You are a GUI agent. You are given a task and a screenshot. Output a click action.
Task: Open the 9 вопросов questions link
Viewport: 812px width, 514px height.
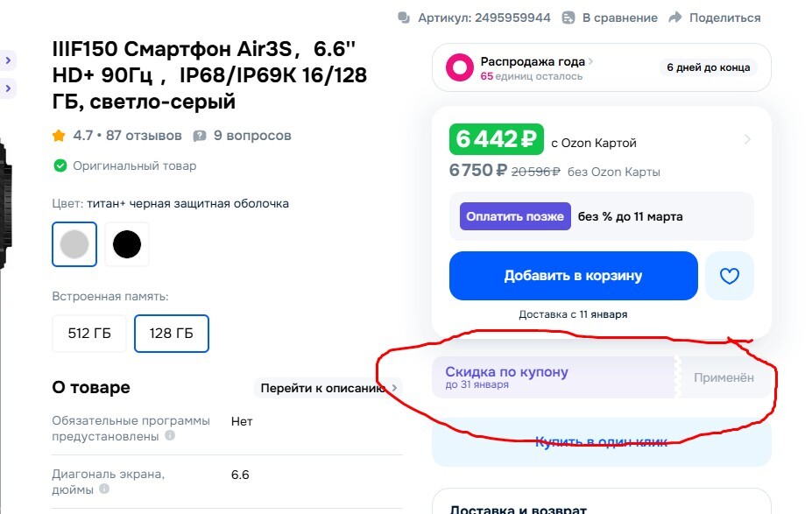[x=252, y=136]
